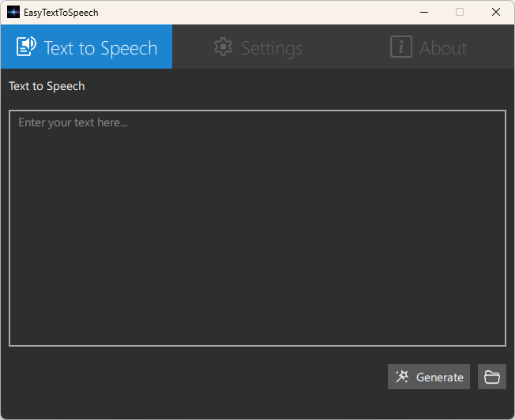Click the Generate button text
The image size is (515, 420).
click(440, 377)
